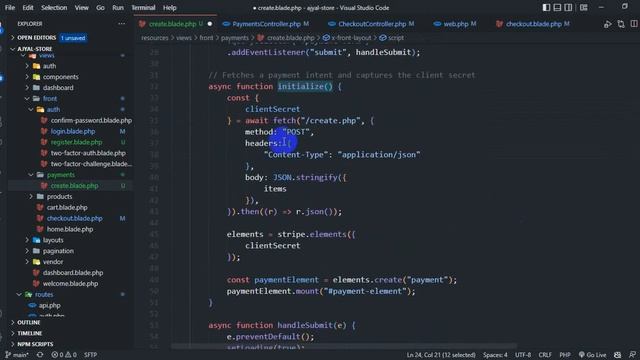Click unsaved dot on create.blade.php tab
Screen dimensions: 640x360
tap(210, 24)
